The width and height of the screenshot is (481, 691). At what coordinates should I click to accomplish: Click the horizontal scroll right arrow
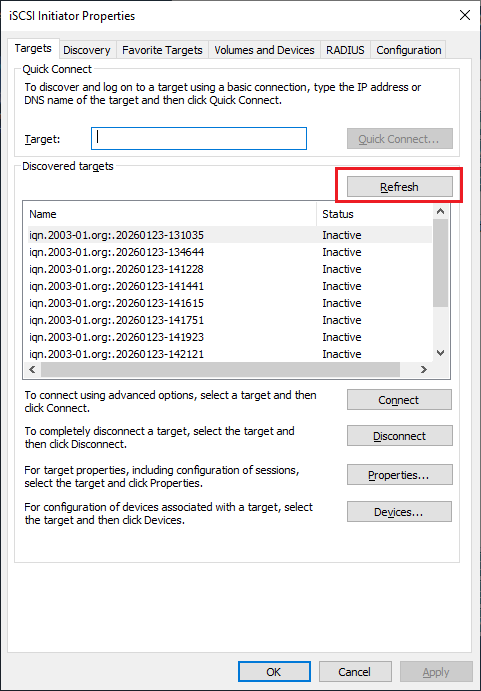[x=424, y=369]
